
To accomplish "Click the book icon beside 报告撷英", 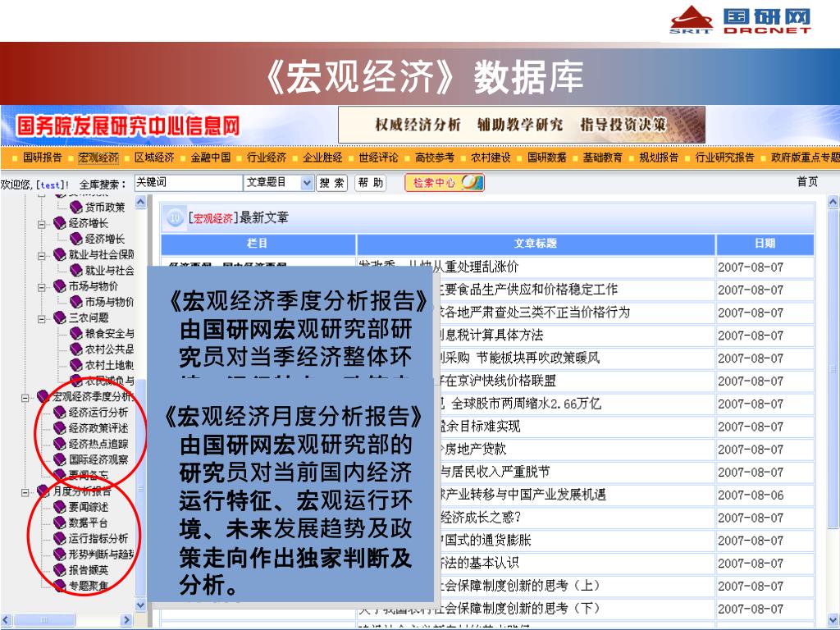I will [x=59, y=570].
